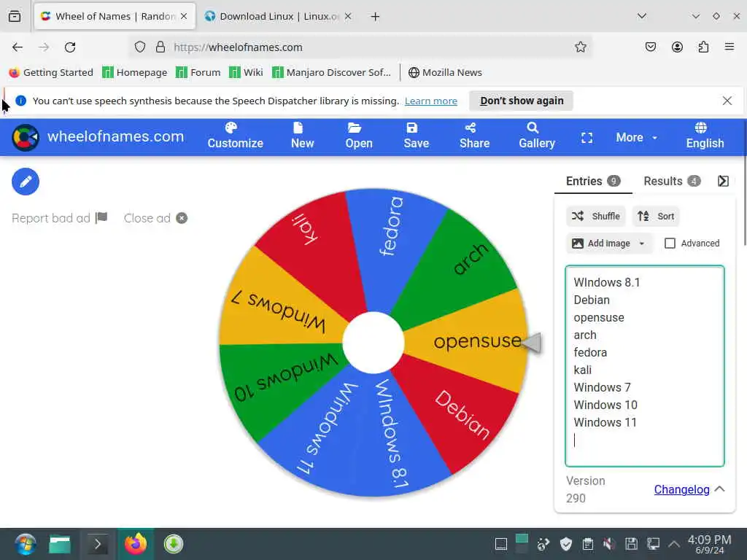This screenshot has height=560, width=747.
Task: Open the Changelog link
Action: click(x=681, y=489)
